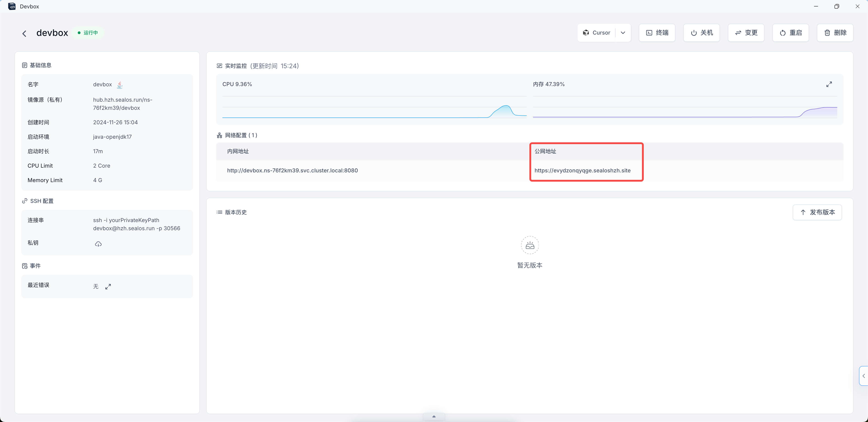Click the SSH 配置 link icon
Viewport: 868px width, 422px height.
point(25,201)
